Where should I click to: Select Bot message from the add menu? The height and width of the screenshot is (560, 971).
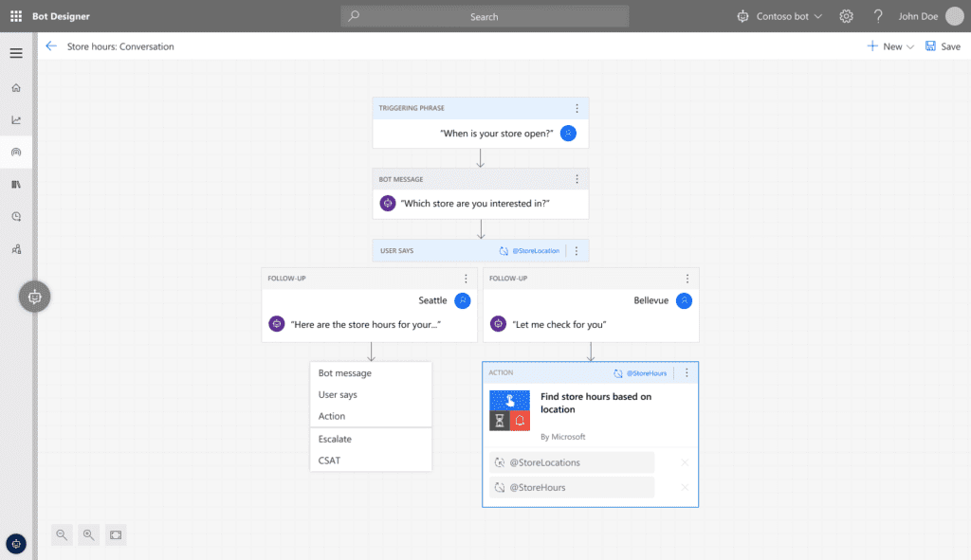click(x=345, y=373)
